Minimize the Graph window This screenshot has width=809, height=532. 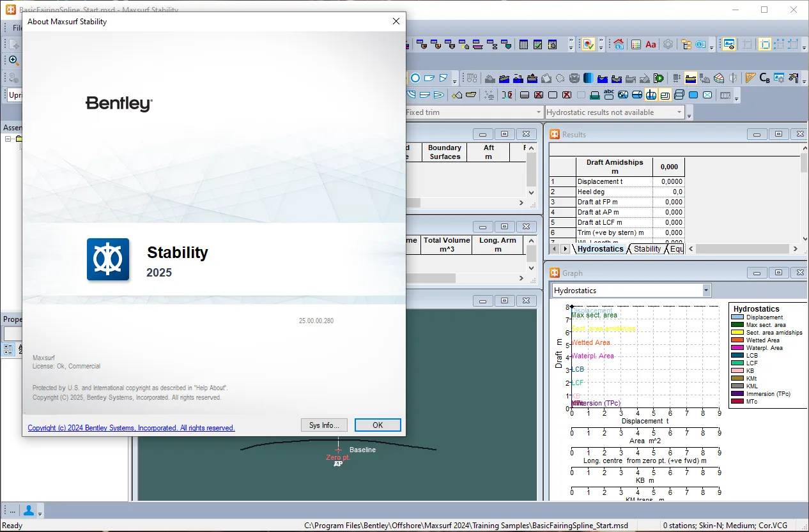[757, 273]
